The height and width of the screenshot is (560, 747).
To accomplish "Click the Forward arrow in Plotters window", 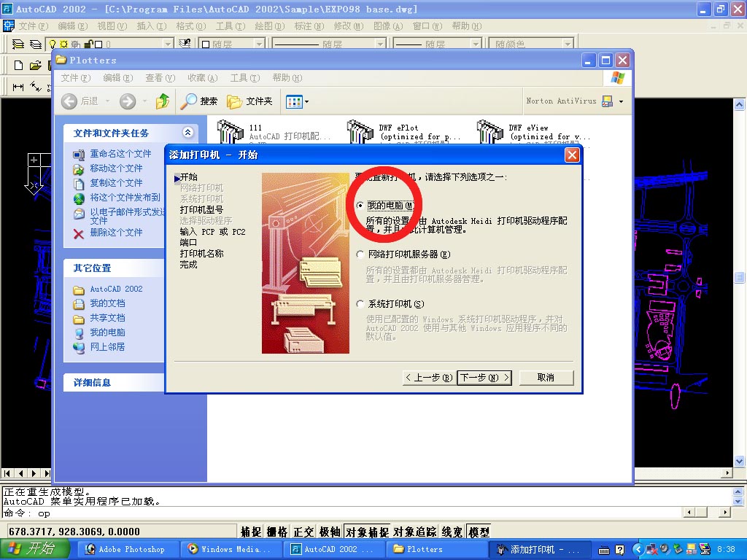I will coord(128,101).
